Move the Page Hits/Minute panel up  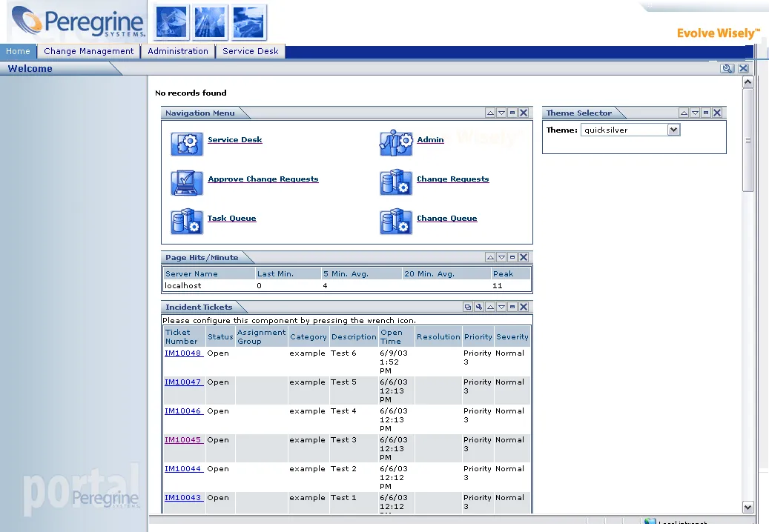tap(490, 257)
